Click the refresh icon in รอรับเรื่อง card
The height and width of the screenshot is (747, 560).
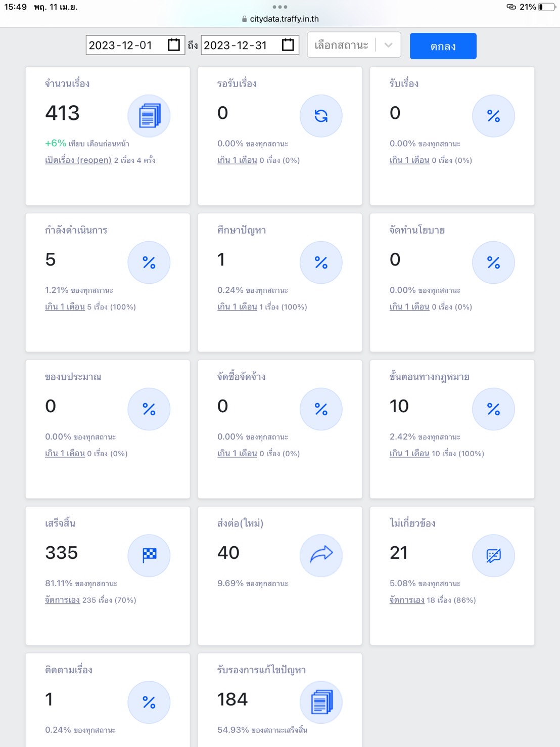(321, 116)
